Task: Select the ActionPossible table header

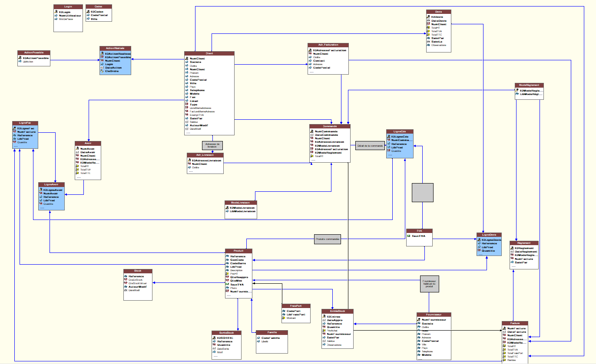Action: point(34,52)
